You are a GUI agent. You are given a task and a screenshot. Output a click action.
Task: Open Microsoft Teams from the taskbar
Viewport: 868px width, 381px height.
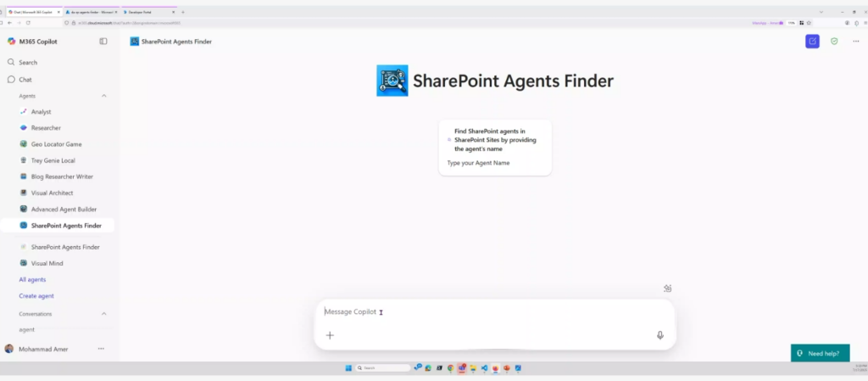pos(462,367)
